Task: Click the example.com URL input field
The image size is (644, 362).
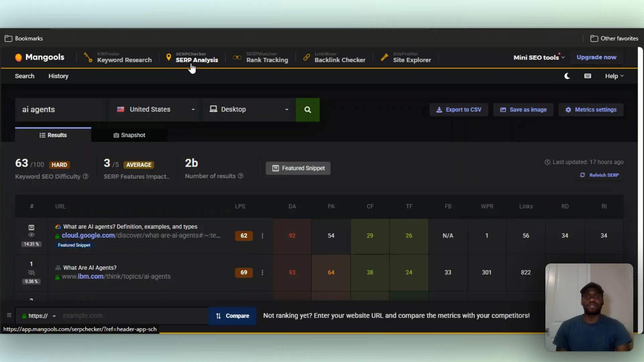Action: pos(134,316)
